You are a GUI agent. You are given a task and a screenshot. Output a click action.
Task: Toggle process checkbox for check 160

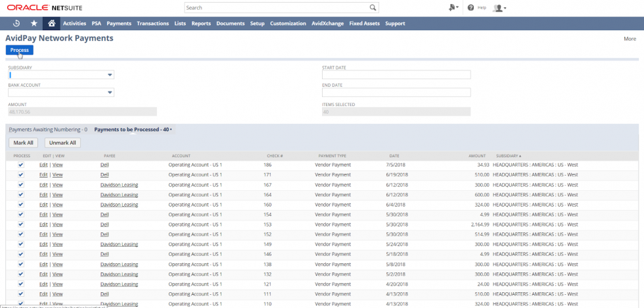(21, 205)
